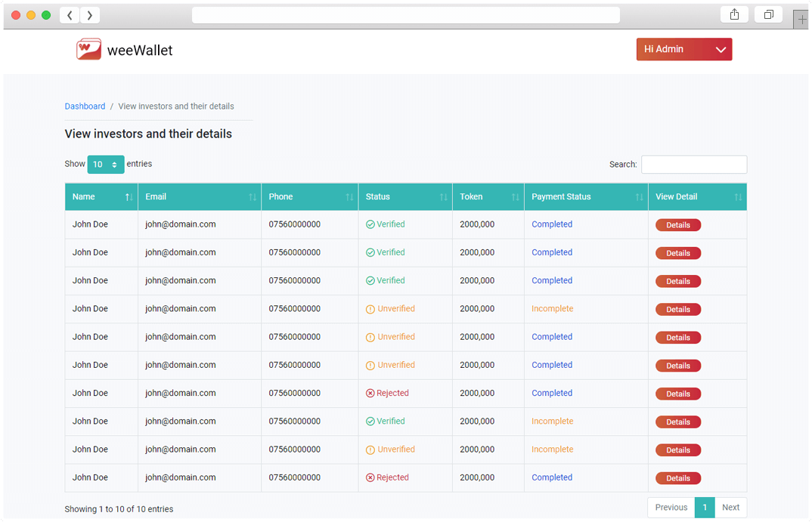
Task: Navigate to Dashboard breadcrumb link
Action: (x=85, y=107)
